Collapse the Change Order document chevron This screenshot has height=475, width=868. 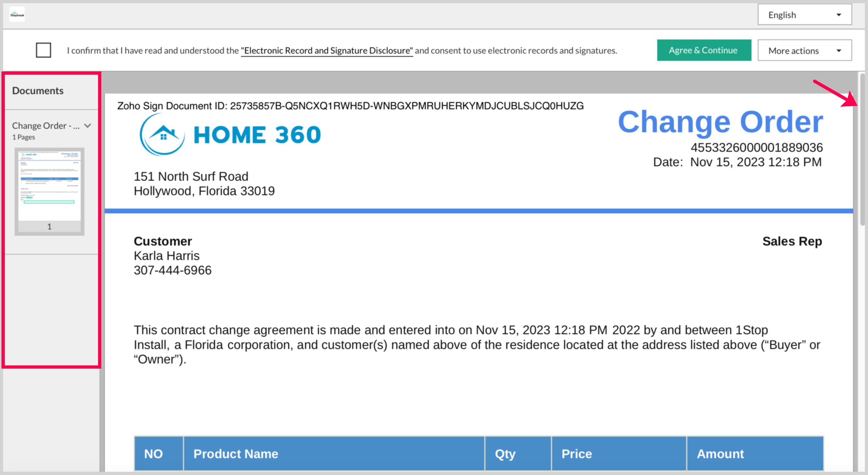click(88, 126)
